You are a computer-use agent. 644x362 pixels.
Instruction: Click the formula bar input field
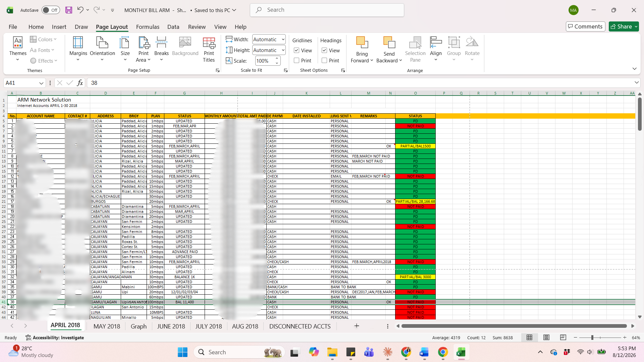click(x=361, y=83)
